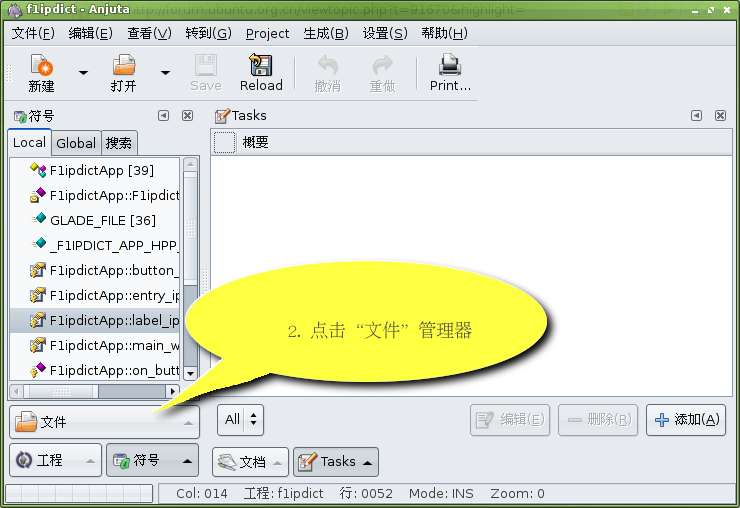
Task: Click the icon beside FlipdictApp::main_w
Action: click(x=38, y=345)
